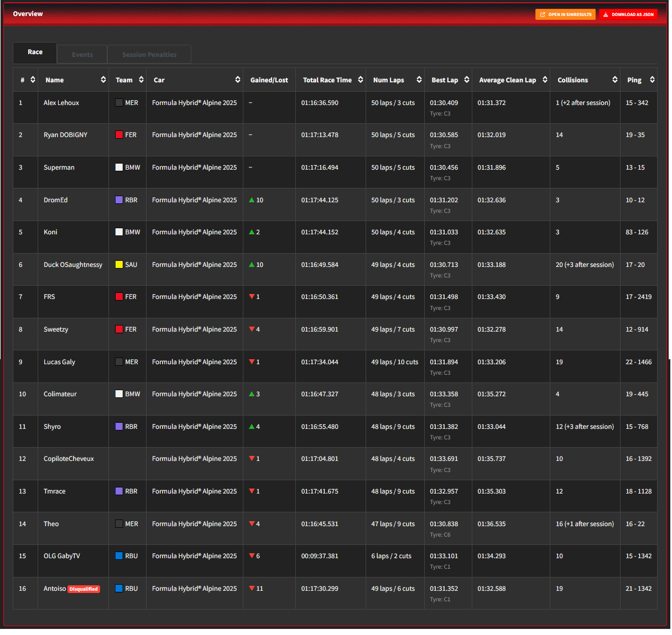
Task: Switch to the Events tab
Action: (82, 55)
